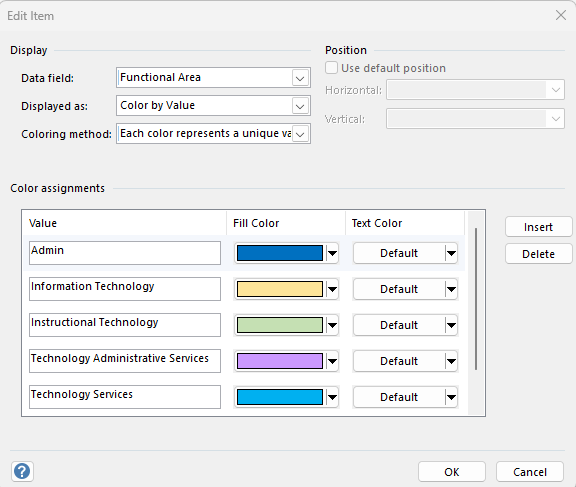Screen dimensions: 576x487
Task: Click Default text color for Admin
Action: tap(399, 253)
